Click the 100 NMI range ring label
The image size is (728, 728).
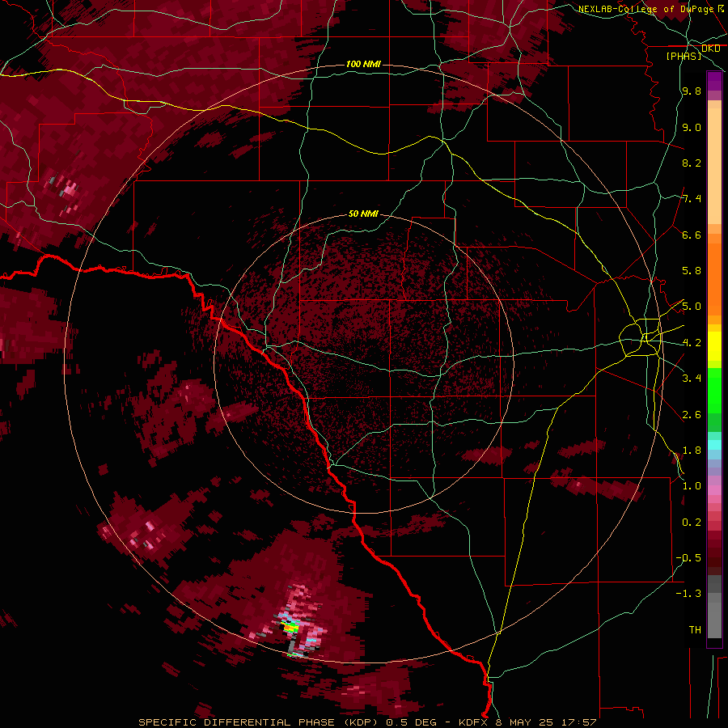[363, 64]
